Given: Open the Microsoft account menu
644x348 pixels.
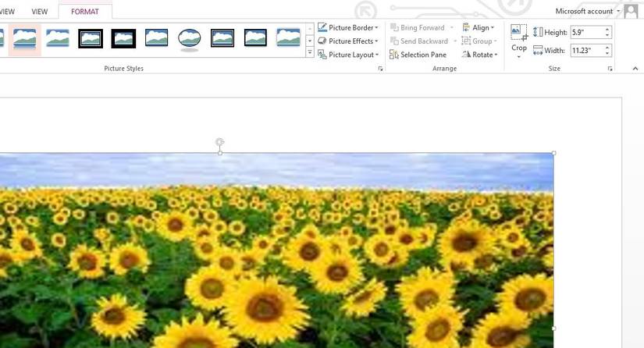Looking at the screenshot, I should point(587,11).
